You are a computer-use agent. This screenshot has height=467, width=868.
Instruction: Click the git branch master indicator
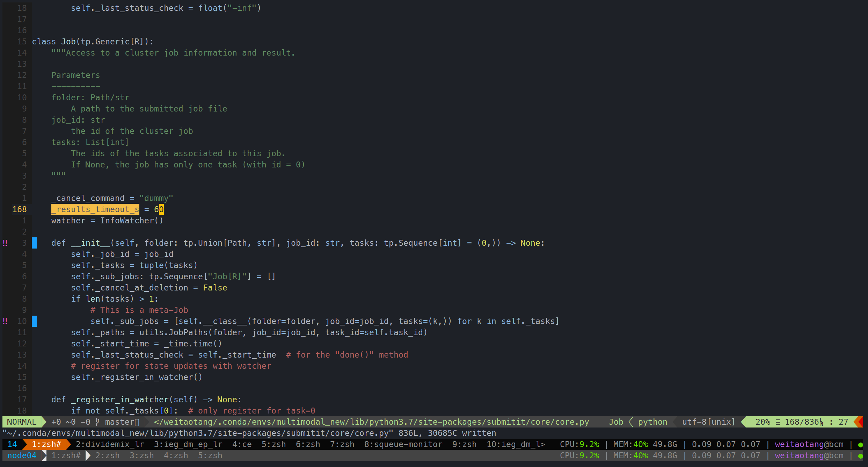117,422
